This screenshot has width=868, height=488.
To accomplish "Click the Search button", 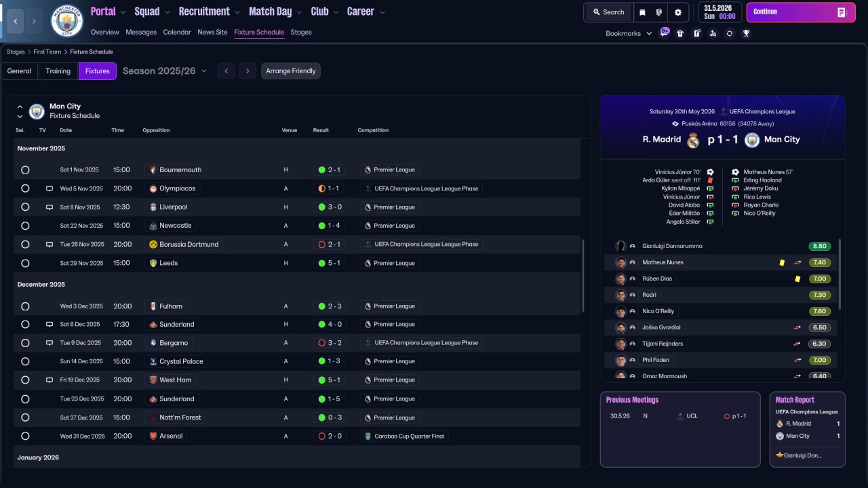I will click(608, 12).
